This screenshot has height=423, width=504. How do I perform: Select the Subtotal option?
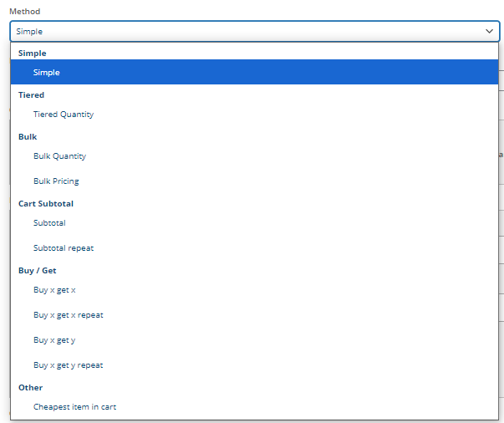tap(255, 222)
